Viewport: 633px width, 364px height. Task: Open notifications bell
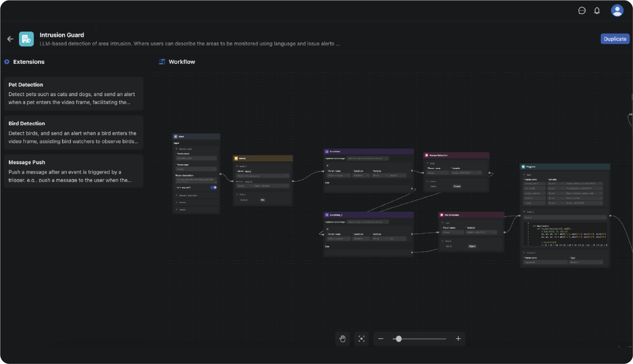point(597,11)
